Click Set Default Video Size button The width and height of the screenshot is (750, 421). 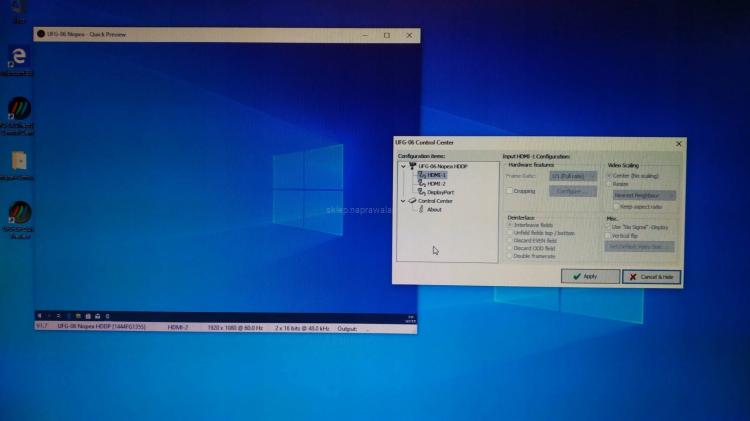point(640,246)
